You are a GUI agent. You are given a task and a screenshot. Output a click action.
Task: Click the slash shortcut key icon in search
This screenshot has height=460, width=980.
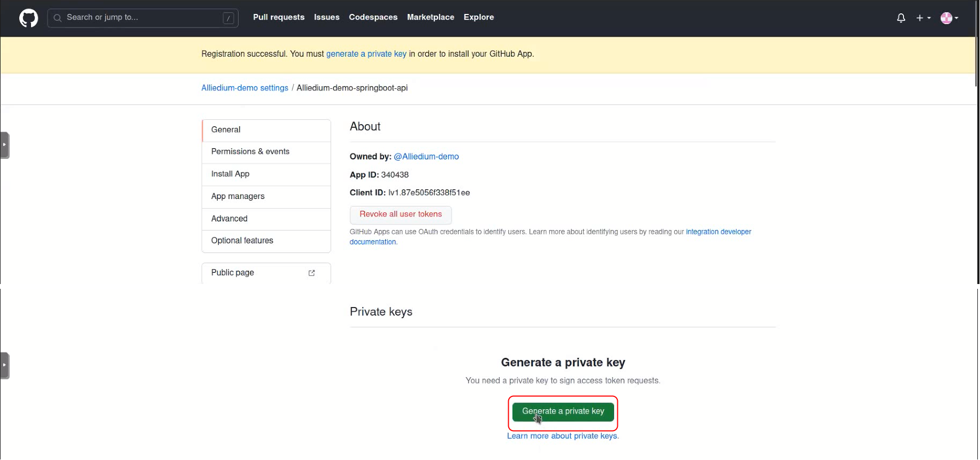(228, 18)
